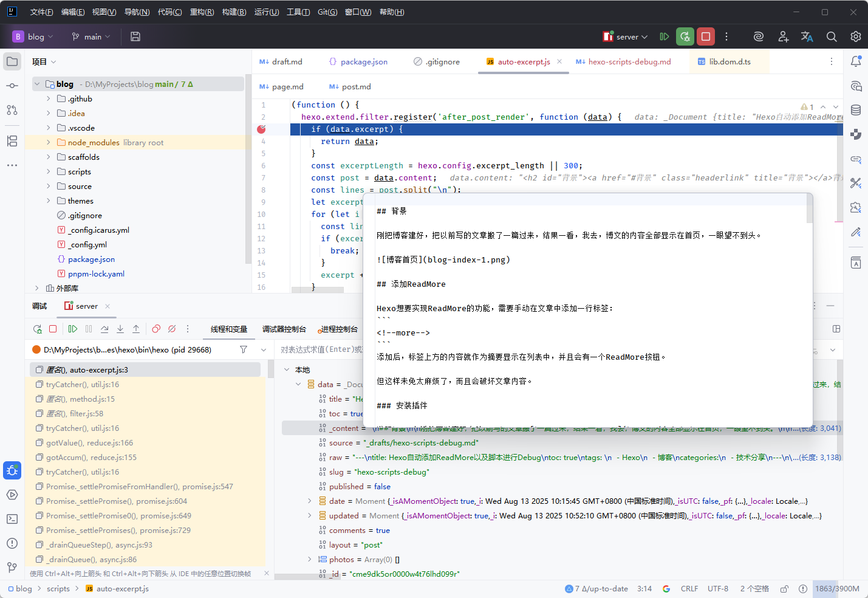This screenshot has width=868, height=598.
Task: Select the tryCatcher(), util.js:16 stack frame
Action: [83, 385]
